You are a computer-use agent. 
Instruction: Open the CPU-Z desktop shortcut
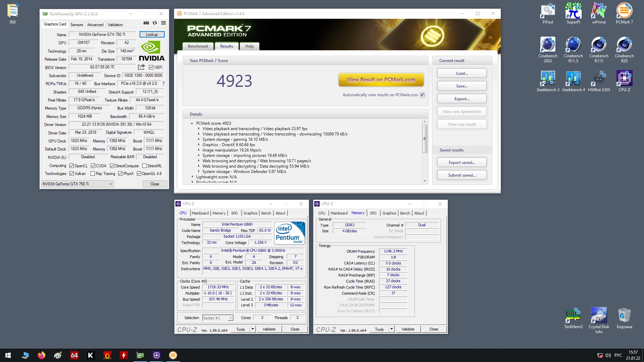(x=624, y=81)
